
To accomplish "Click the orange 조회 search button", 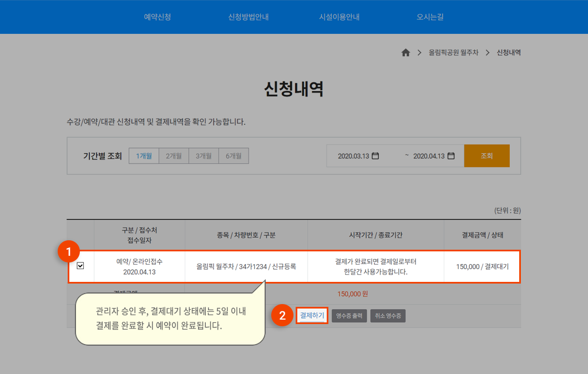I will 486,156.
